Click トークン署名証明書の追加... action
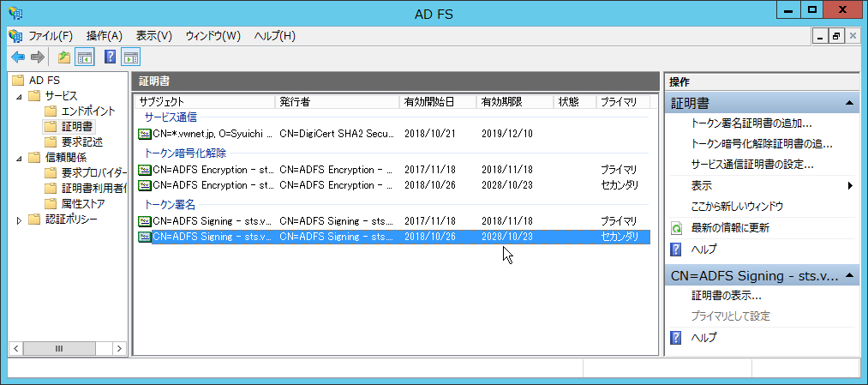Screen dimensions: 868x385 [x=751, y=123]
